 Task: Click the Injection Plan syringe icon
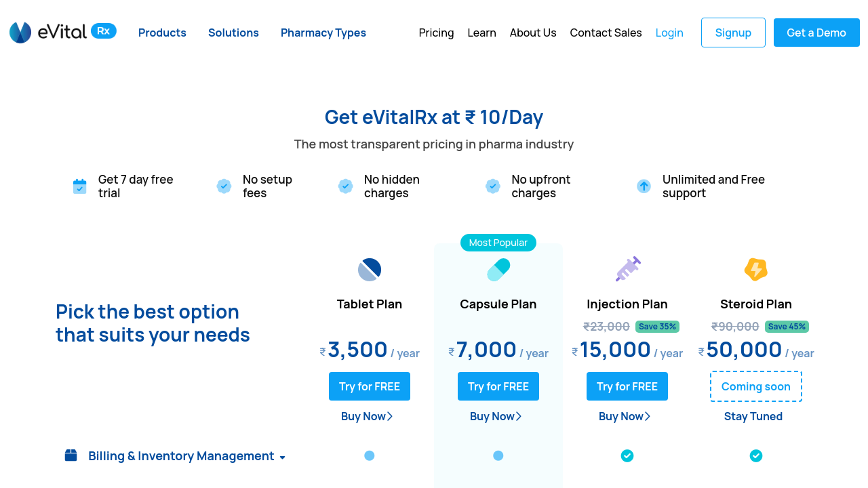(x=628, y=269)
